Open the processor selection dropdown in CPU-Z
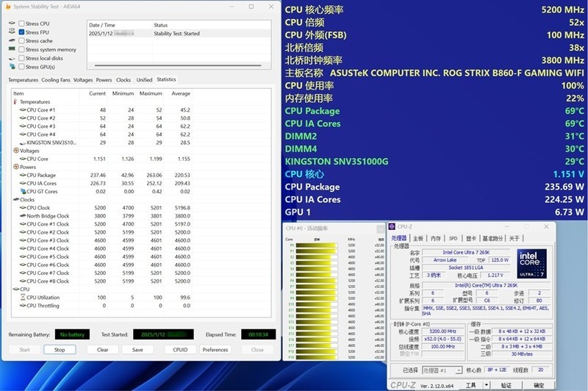 (459, 370)
